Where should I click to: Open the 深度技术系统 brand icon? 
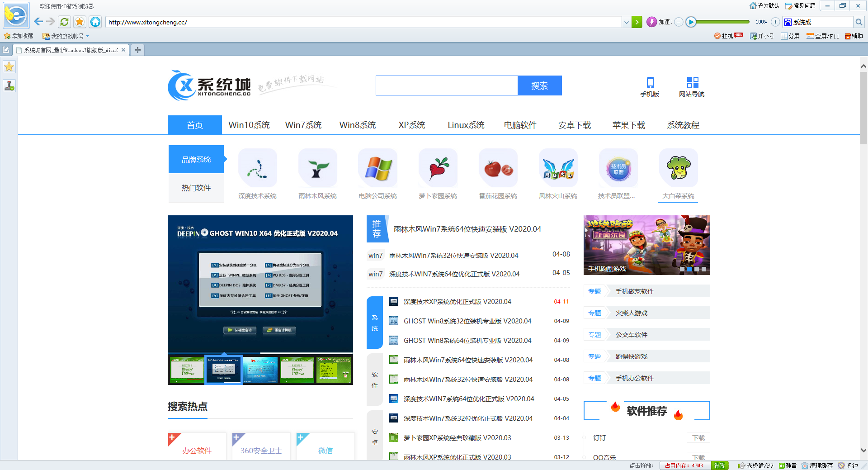[x=257, y=168]
